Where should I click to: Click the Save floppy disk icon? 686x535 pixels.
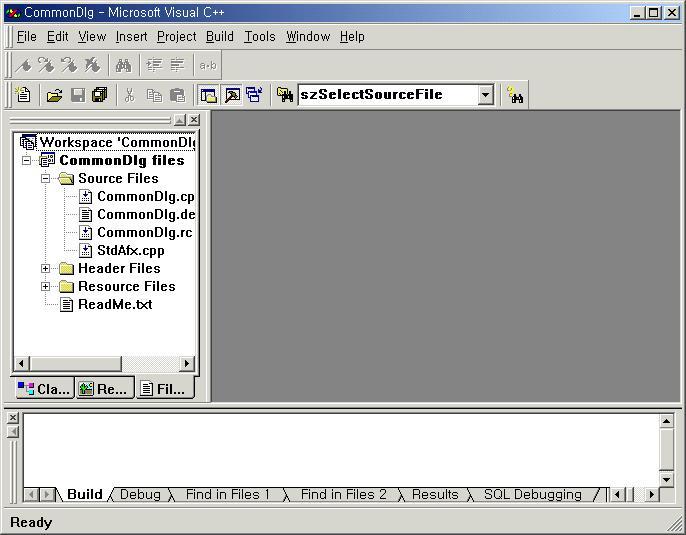click(x=78, y=94)
